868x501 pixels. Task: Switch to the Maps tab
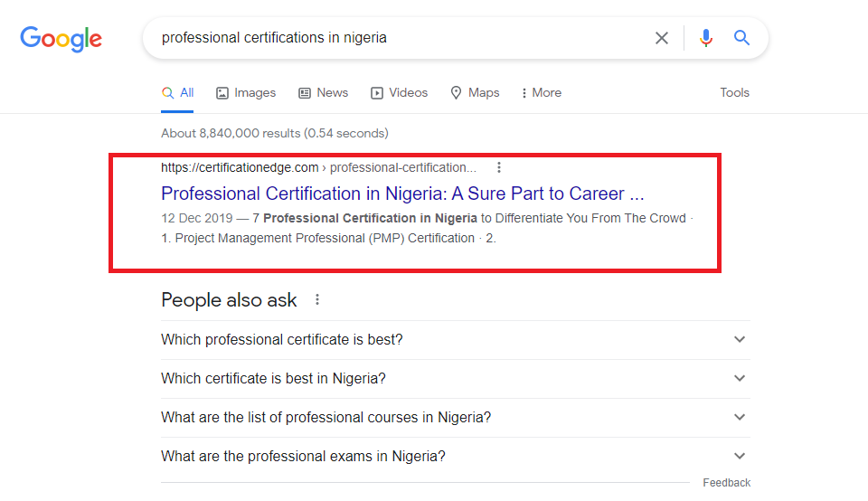click(x=475, y=93)
